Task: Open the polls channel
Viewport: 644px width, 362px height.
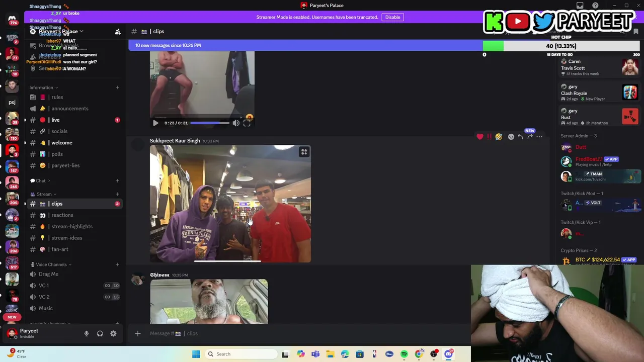Action: click(x=73, y=154)
